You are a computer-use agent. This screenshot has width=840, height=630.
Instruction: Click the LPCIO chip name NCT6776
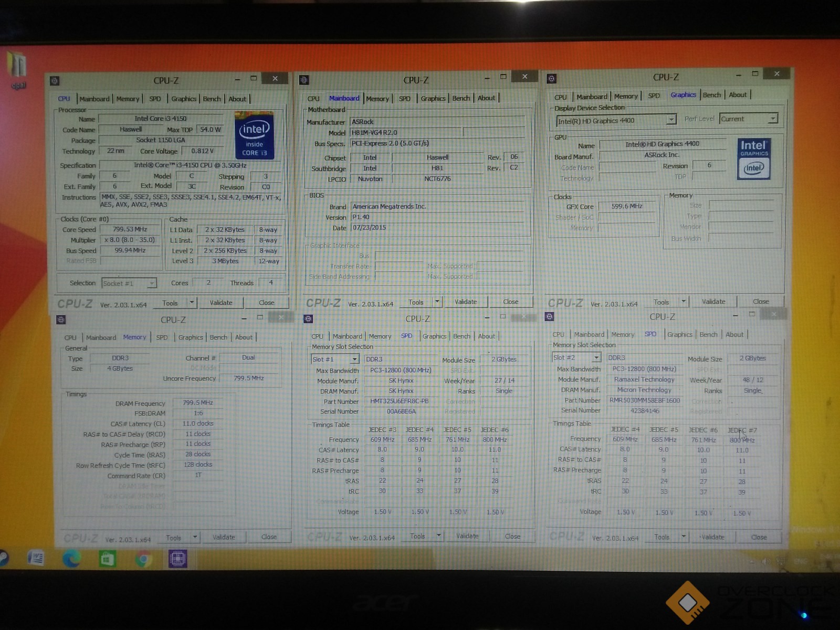tap(438, 178)
